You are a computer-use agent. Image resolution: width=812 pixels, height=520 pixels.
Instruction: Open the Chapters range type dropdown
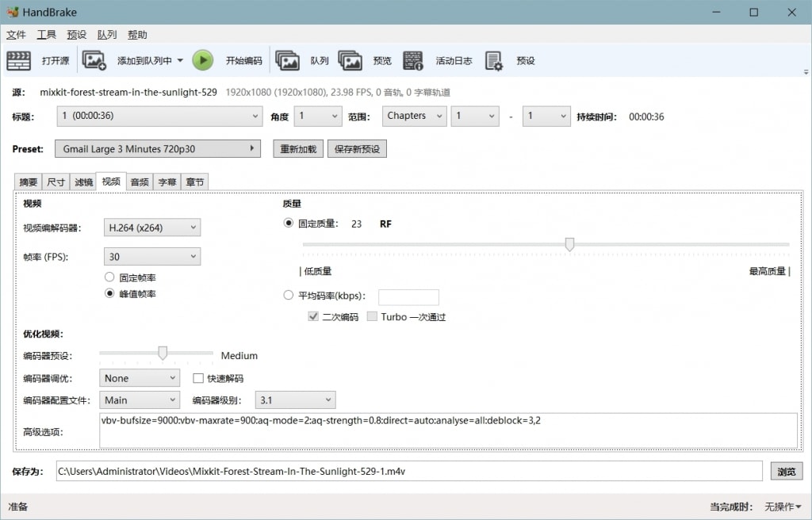click(414, 116)
